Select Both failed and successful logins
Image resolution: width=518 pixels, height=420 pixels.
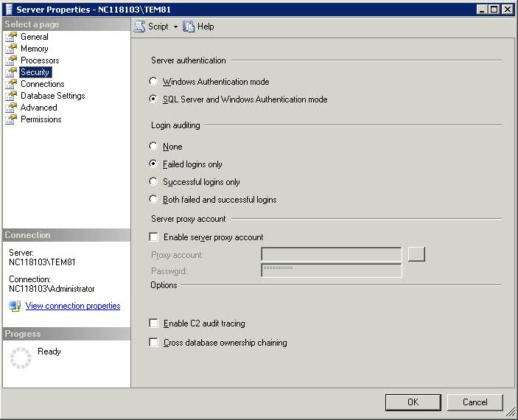153,200
